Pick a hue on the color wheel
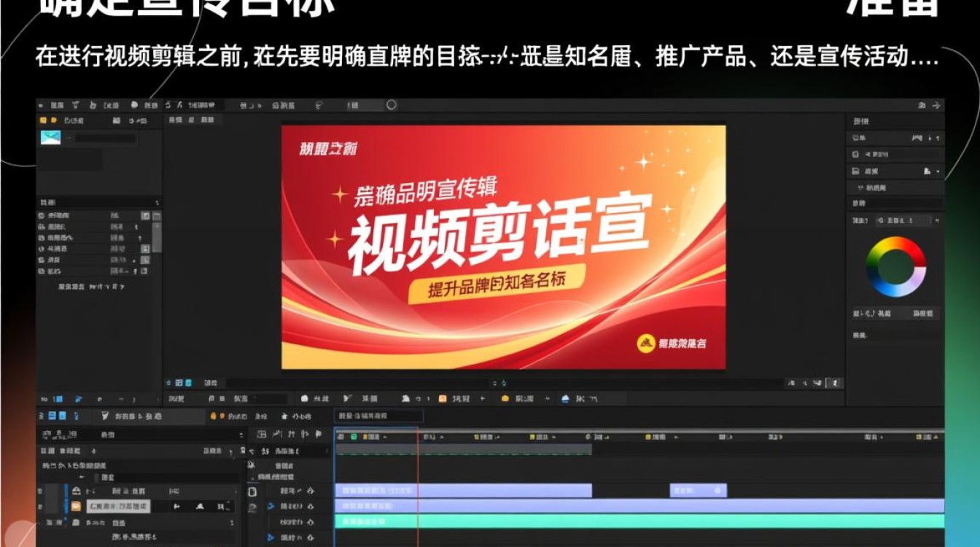 point(895,267)
